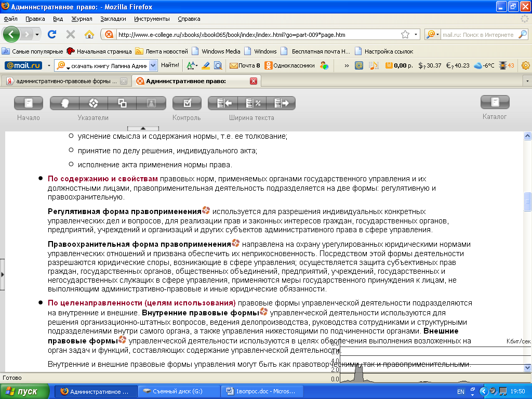Screen dimensions: 532x399
Task: Click the page zoom magnifier in the mail.ru toolbar
Action: [218, 65]
